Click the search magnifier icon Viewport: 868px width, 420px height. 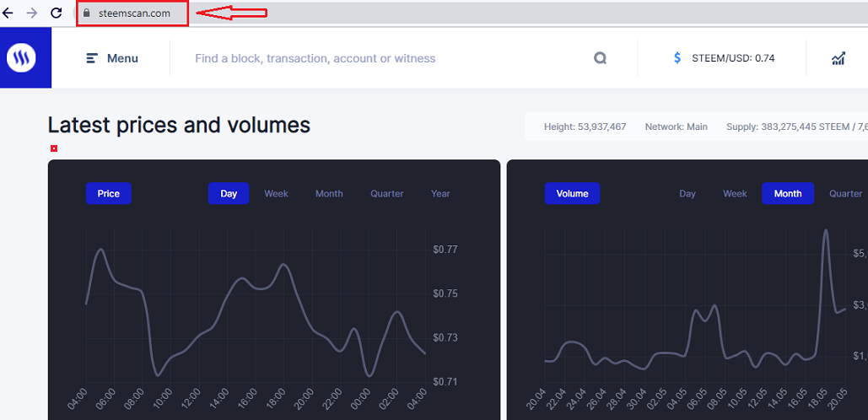600,58
